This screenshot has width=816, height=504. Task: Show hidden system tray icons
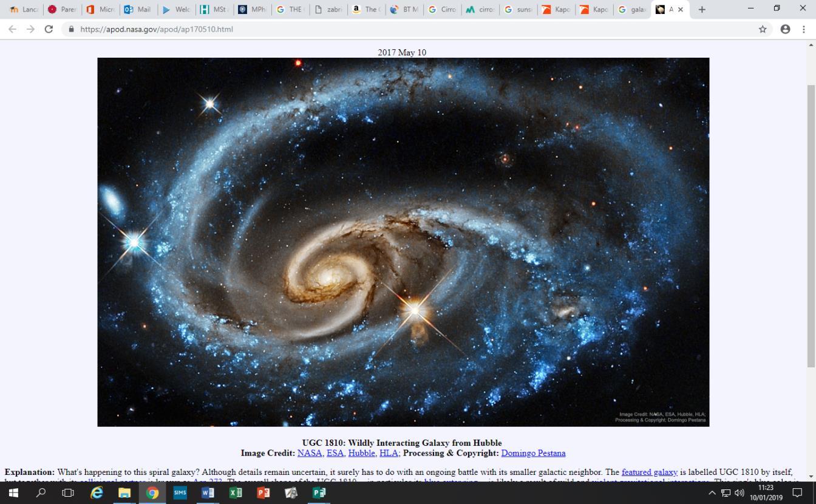point(712,493)
